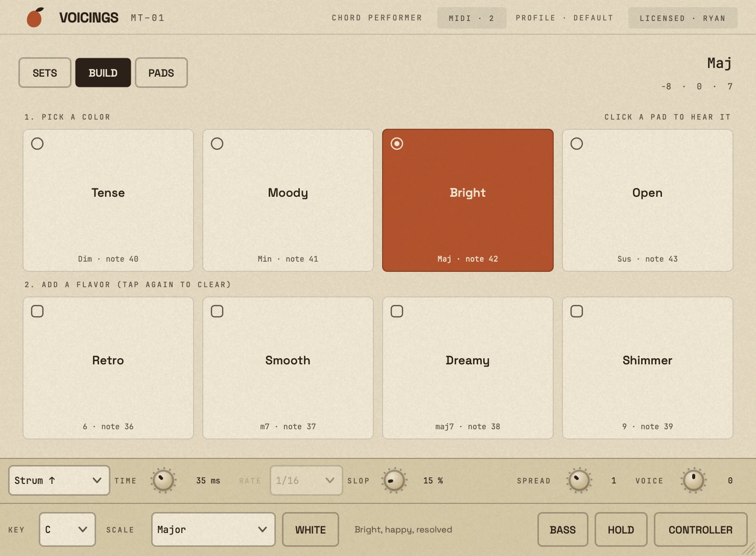Click the TIME knob

point(163,480)
